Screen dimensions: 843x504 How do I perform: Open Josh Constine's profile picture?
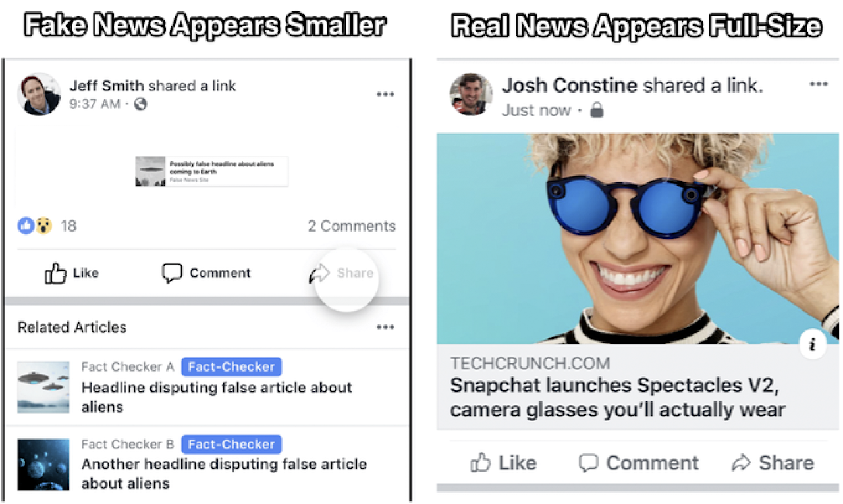pyautogui.click(x=471, y=94)
